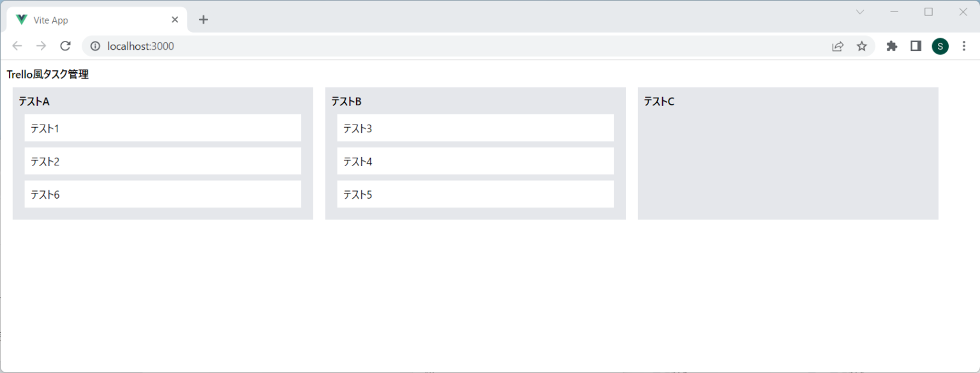Expand the tab search chevron
Image resolution: width=980 pixels, height=373 pixels.
[x=860, y=12]
